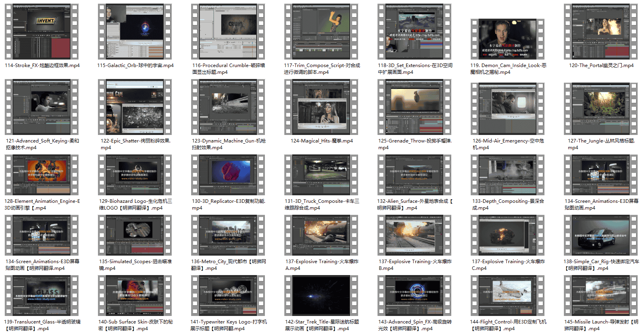This screenshot has width=644, height=335.
Task: Select the file name "140-Sub Surface Skin"
Action: [135, 325]
